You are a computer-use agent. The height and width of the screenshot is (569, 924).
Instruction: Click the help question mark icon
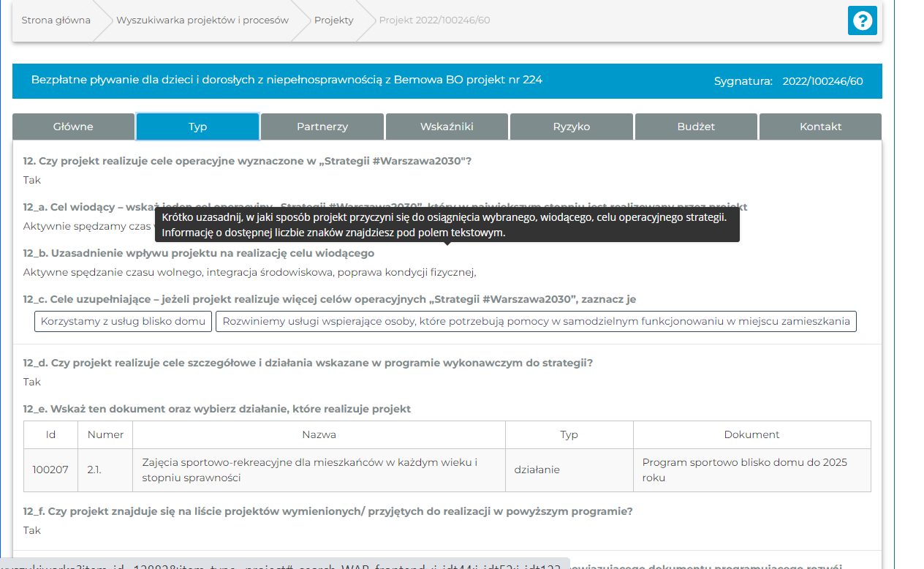coord(862,20)
